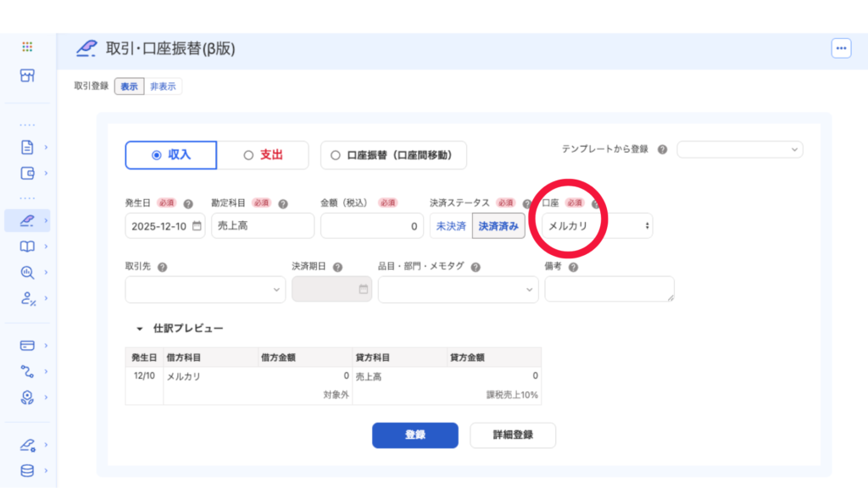The width and height of the screenshot is (868, 488).
Task: Collapse the 仕訳プレビュー section
Action: tap(139, 328)
